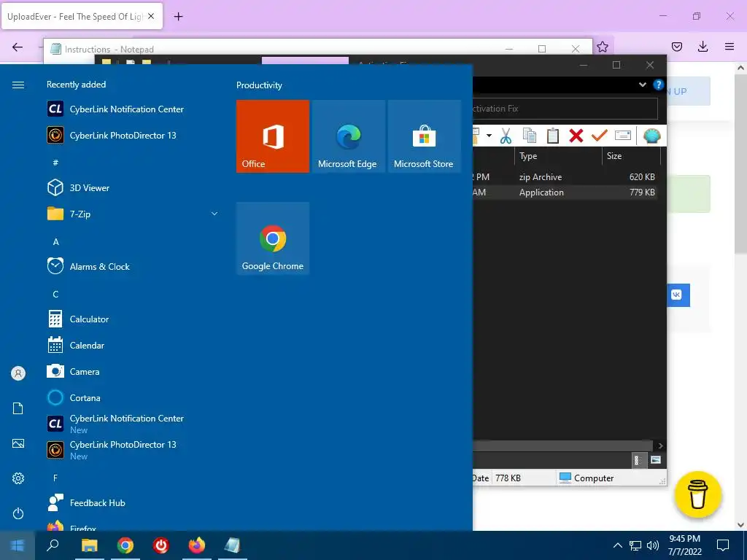747x560 pixels.
Task: Click the red X Delete icon
Action: [x=576, y=136]
